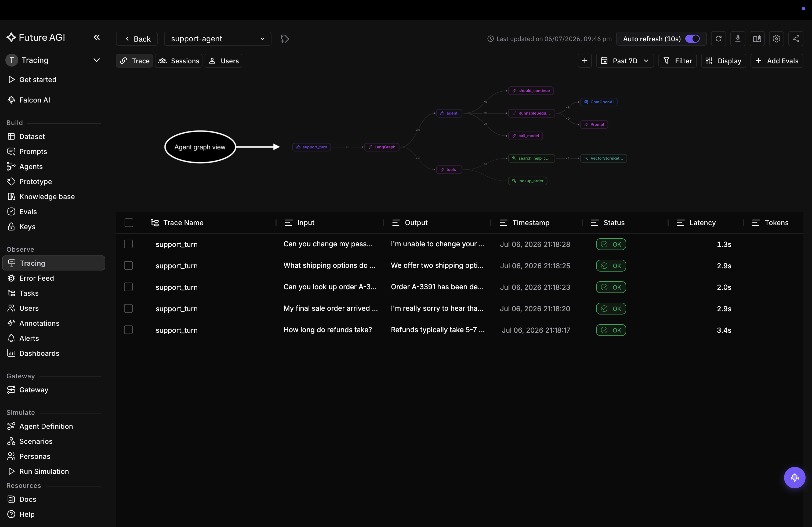Select the lookup_order node in graph
The image size is (812, 527).
528,181
